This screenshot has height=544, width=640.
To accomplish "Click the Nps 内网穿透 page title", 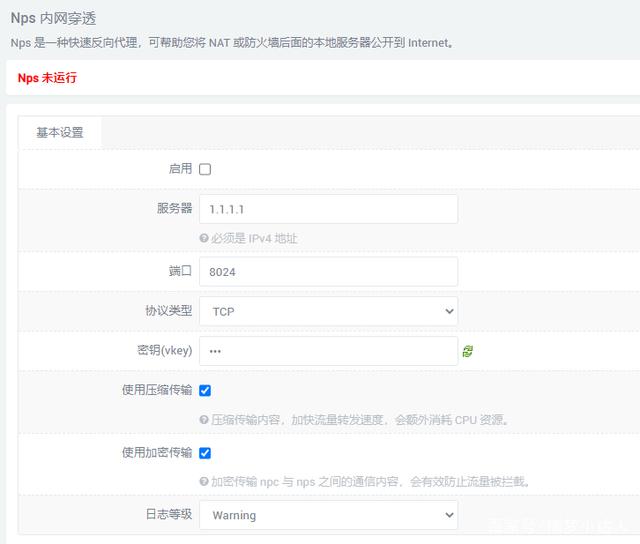I will pos(53,18).
